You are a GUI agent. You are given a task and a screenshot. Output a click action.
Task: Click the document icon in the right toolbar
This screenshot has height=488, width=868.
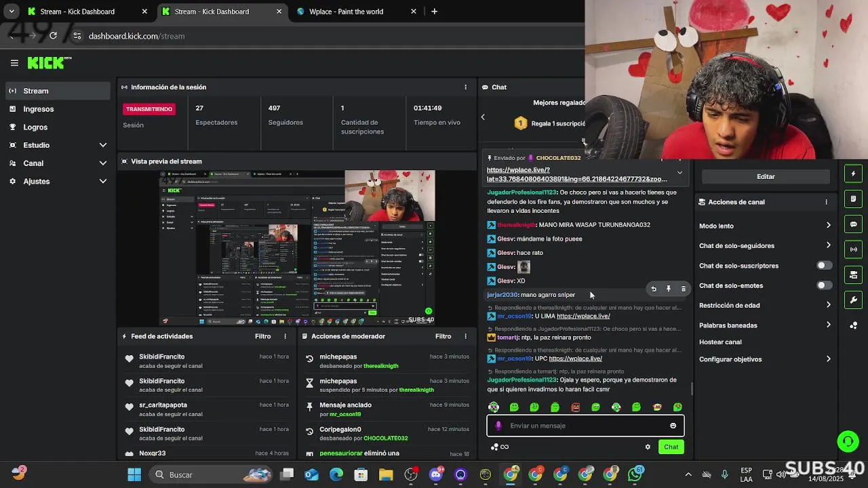[853, 199]
